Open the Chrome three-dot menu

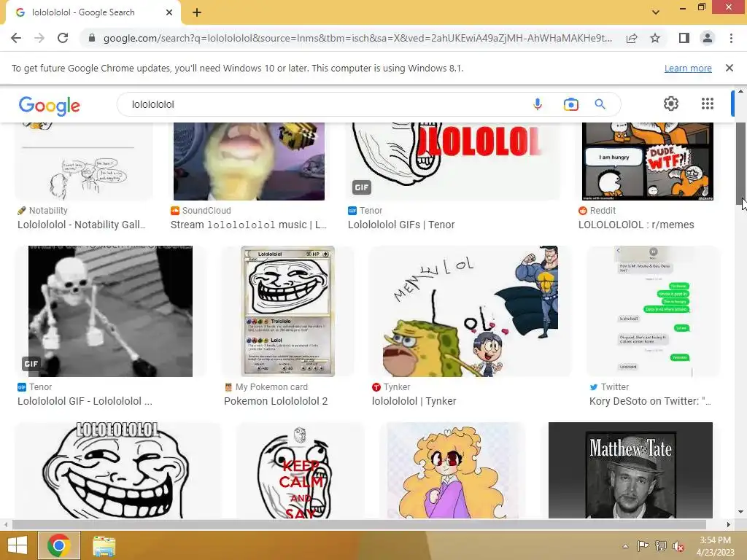coord(731,38)
